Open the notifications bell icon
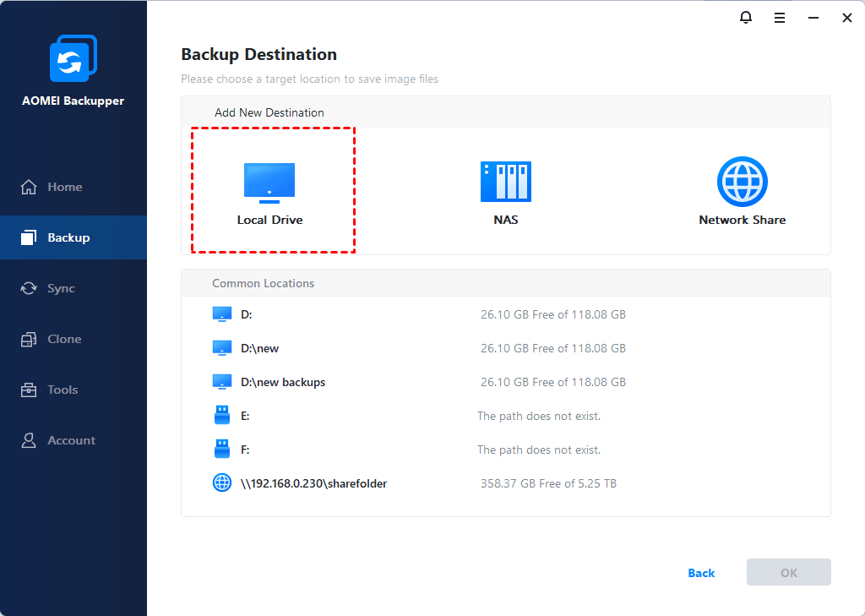The height and width of the screenshot is (616, 865). tap(746, 18)
